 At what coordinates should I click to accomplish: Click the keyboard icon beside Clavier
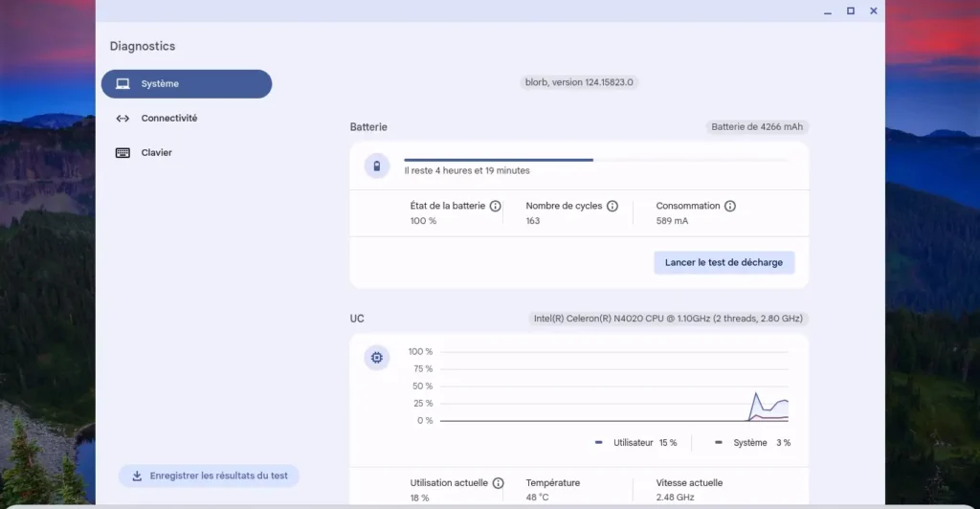tap(122, 153)
